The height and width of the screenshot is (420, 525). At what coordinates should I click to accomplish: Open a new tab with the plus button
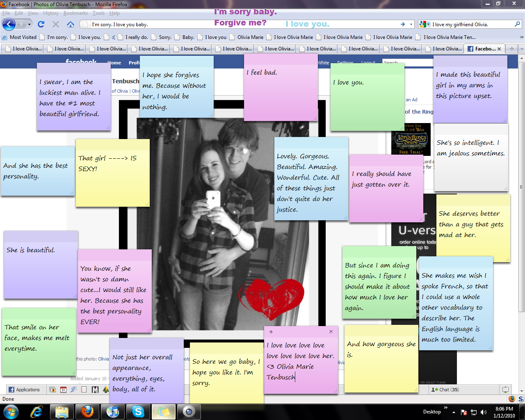click(511, 49)
